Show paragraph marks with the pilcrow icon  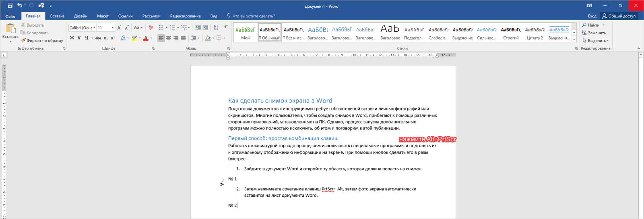click(226, 27)
